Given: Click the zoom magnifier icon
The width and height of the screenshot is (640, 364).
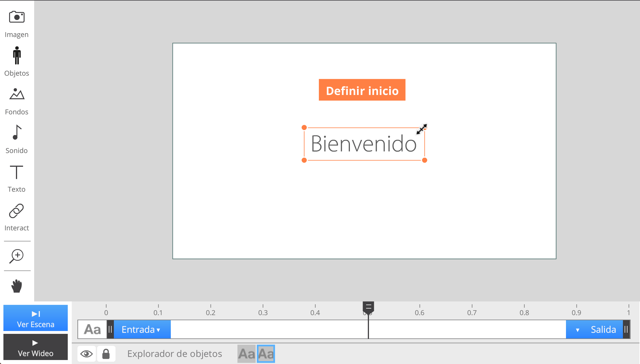Looking at the screenshot, I should coord(17,256).
